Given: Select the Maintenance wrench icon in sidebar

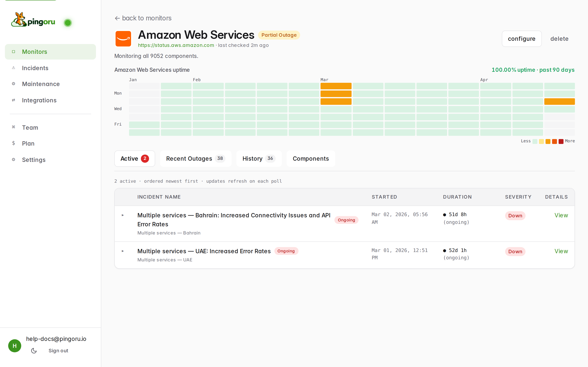Looking at the screenshot, I should [14, 84].
